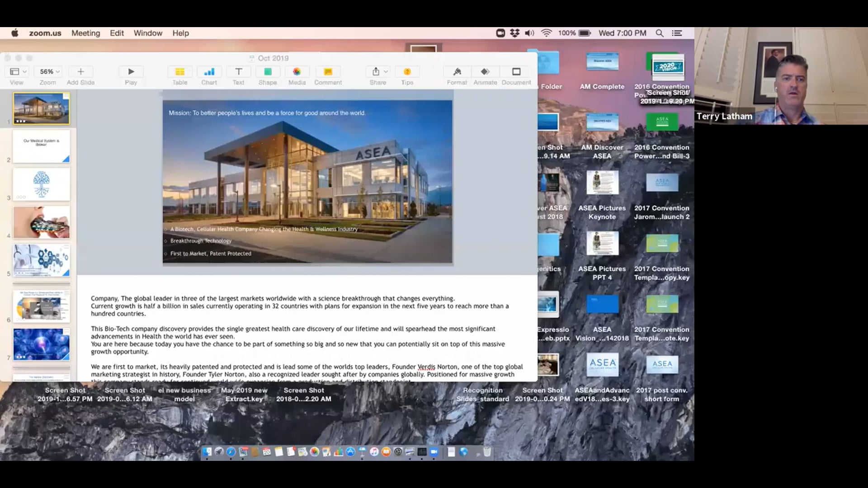Open the Window menu
This screenshot has height=488, width=868.
[148, 33]
